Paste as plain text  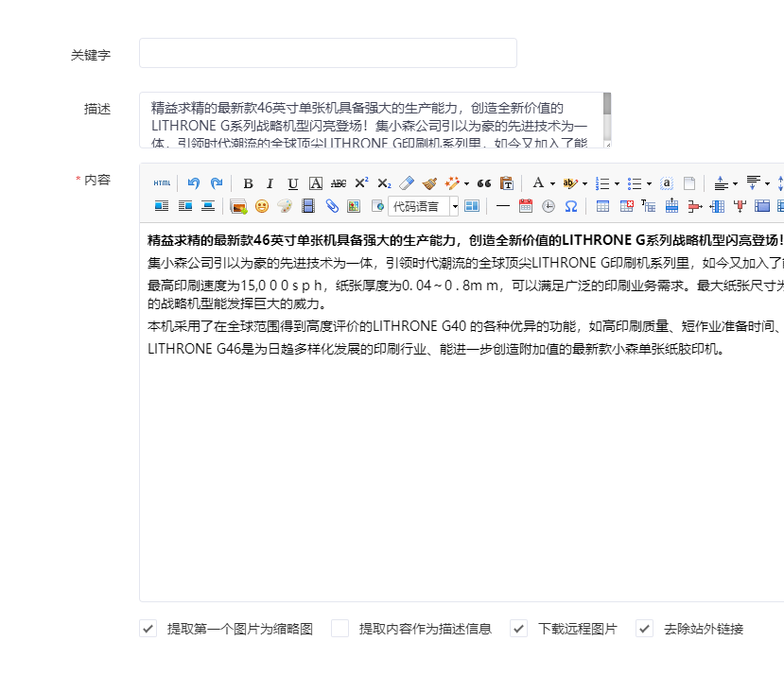pyautogui.click(x=507, y=183)
